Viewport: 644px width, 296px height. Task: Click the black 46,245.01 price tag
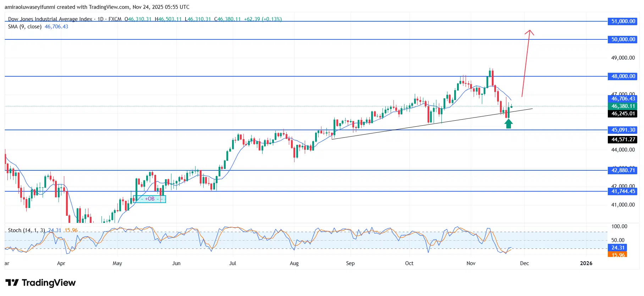[x=623, y=114]
